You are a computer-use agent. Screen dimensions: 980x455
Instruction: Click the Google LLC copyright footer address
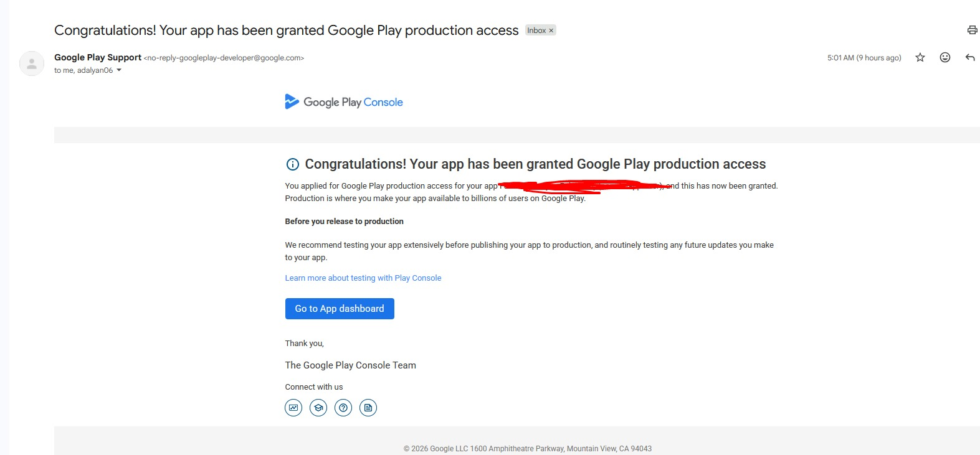528,449
